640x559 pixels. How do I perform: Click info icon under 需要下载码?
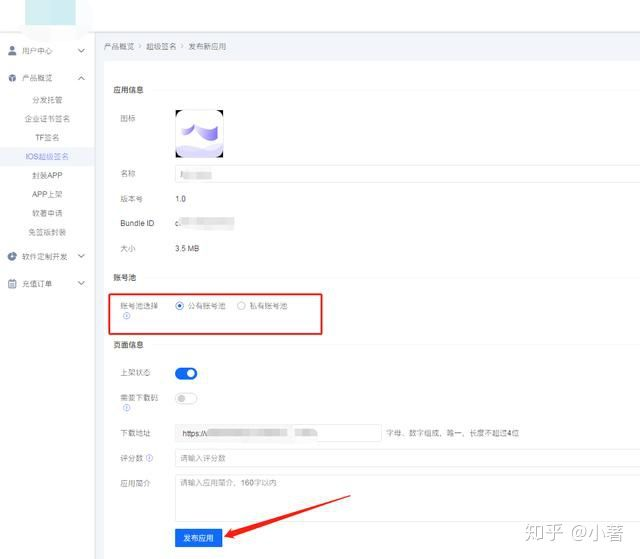pyautogui.click(x=127, y=408)
